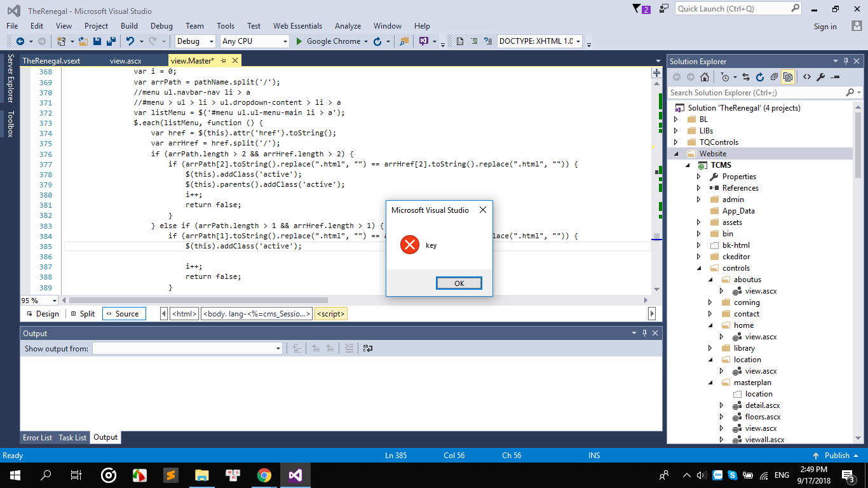
Task: Switch to the view.ascx editor tab
Action: (x=125, y=61)
